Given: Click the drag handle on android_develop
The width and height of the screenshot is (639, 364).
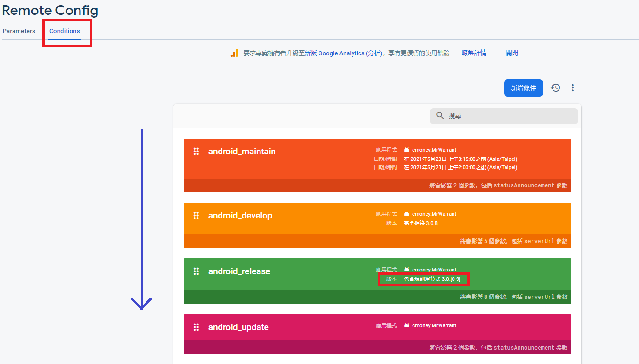Looking at the screenshot, I should pos(196,215).
